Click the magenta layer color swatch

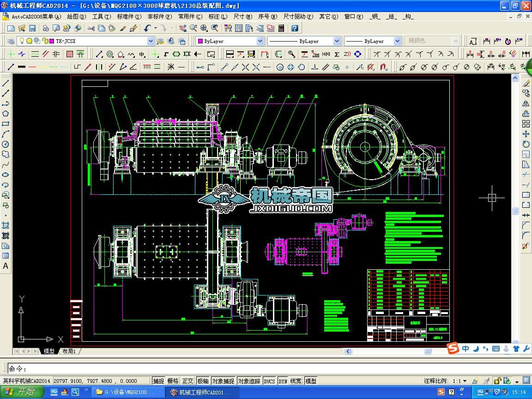tap(52, 41)
